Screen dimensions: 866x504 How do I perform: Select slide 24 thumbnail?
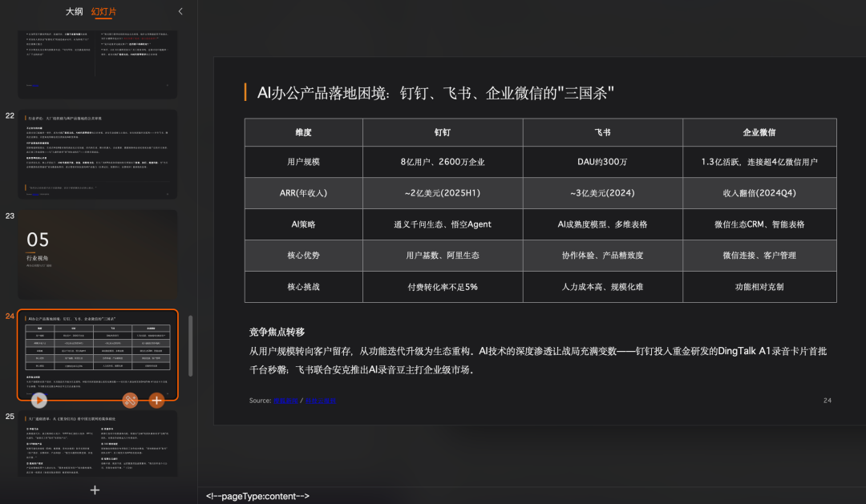[98, 354]
